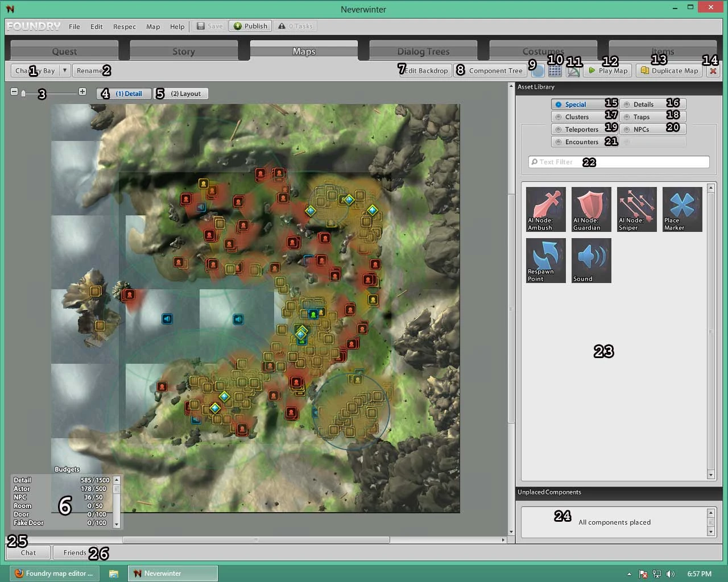
Task: Select the AI Node: Guardian asset
Action: click(591, 209)
